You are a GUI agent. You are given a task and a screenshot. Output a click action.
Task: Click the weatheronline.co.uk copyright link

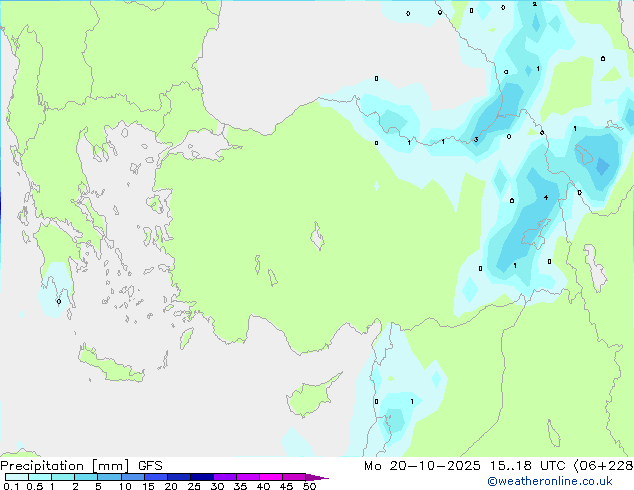coord(549,481)
